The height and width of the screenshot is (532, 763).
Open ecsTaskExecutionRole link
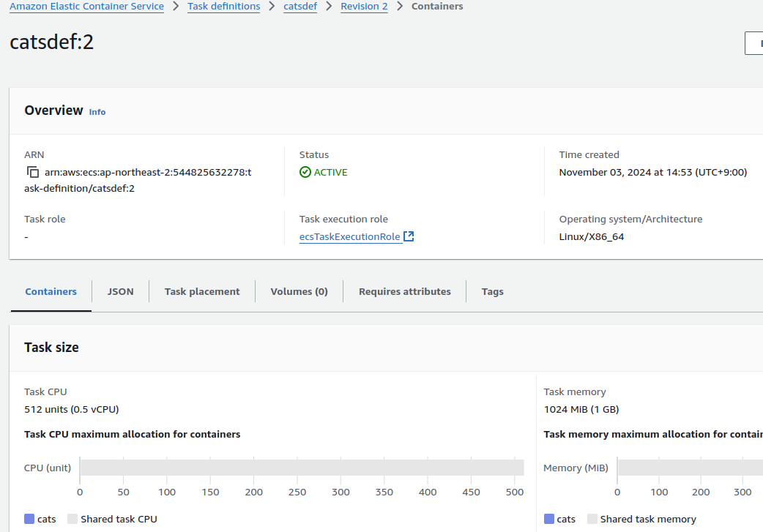349,237
